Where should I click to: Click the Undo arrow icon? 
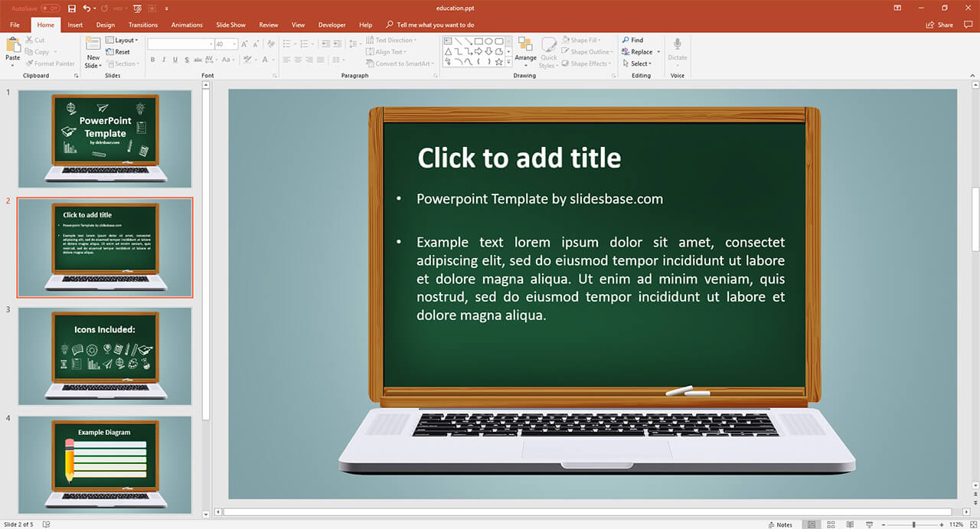[x=87, y=8]
